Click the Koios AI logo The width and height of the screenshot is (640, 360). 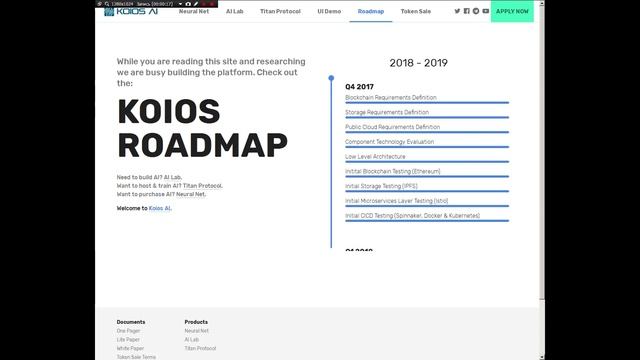[x=131, y=11]
